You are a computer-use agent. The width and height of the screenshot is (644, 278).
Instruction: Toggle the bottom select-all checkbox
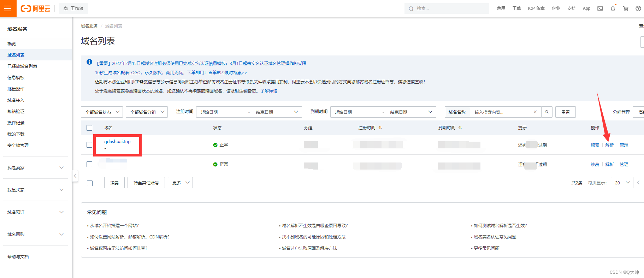[90, 183]
